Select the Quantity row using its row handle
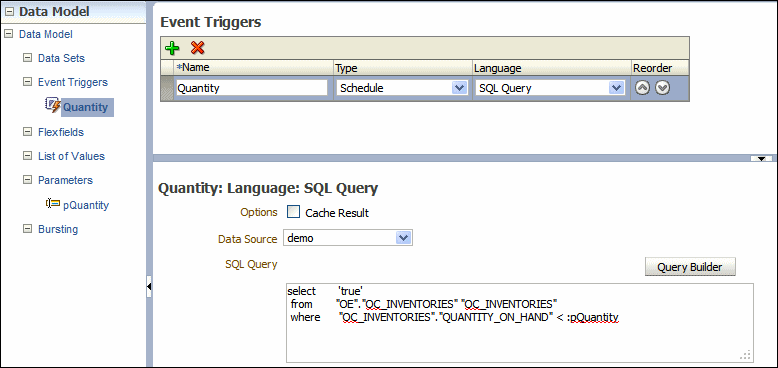 (x=167, y=88)
